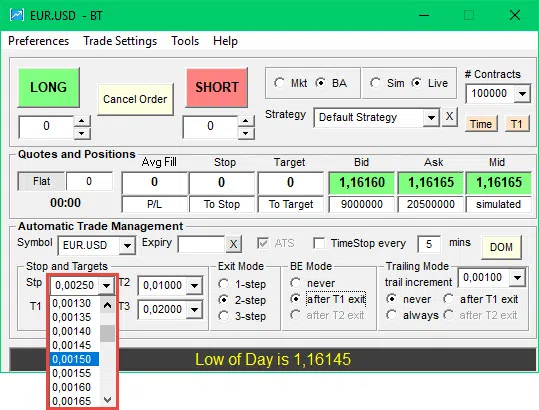Screen dimensions: 539x410
Task: Open the Preferences menu
Action: [x=38, y=41]
